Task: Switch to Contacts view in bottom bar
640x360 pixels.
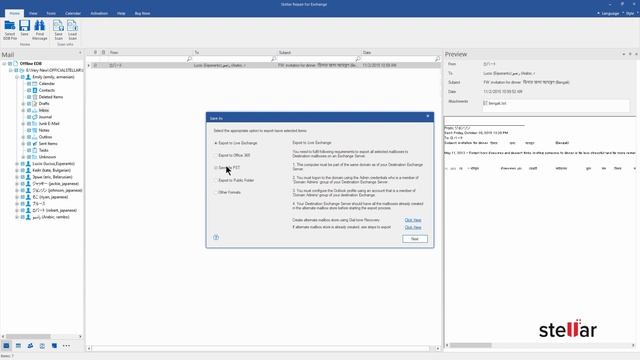Action: coord(30,346)
